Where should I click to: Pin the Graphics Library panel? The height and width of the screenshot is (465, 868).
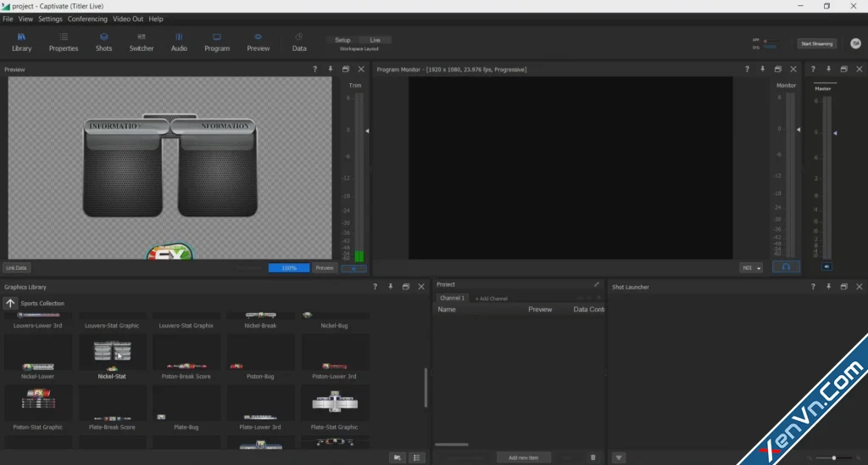(391, 287)
